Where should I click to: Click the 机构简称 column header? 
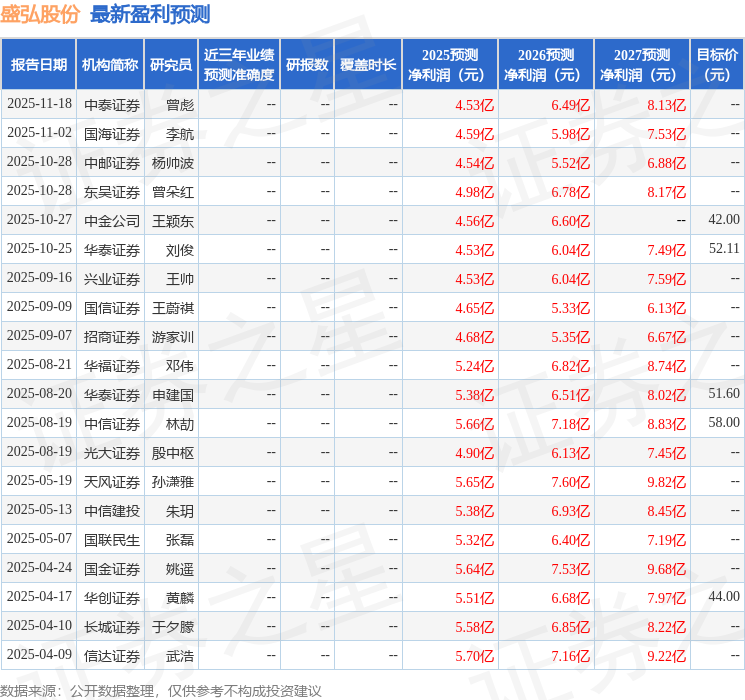click(110, 65)
